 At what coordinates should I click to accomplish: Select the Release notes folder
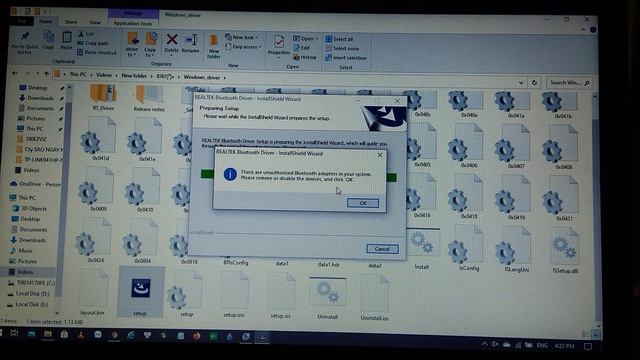[149, 98]
